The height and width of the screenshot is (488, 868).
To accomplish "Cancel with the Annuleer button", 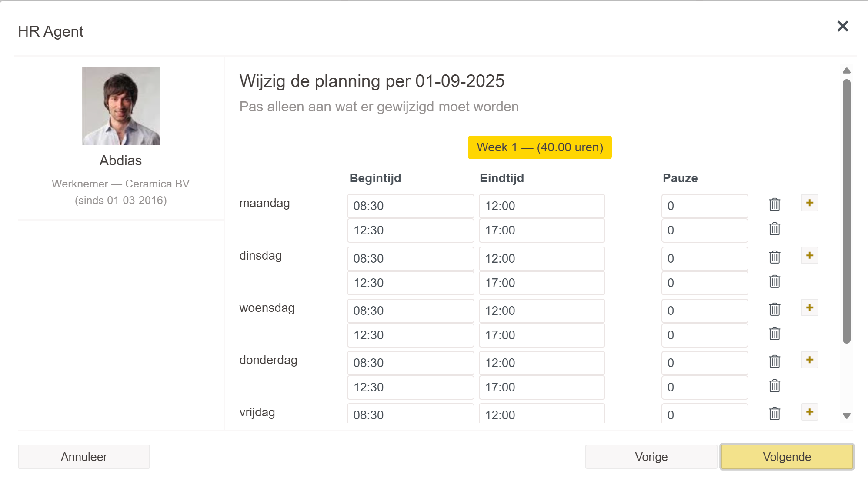I will (x=84, y=457).
